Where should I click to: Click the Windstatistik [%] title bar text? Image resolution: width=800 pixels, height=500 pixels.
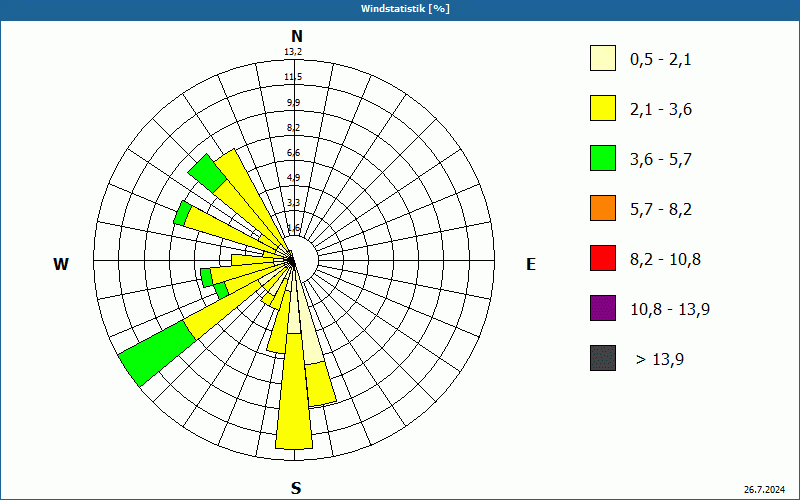click(x=405, y=9)
